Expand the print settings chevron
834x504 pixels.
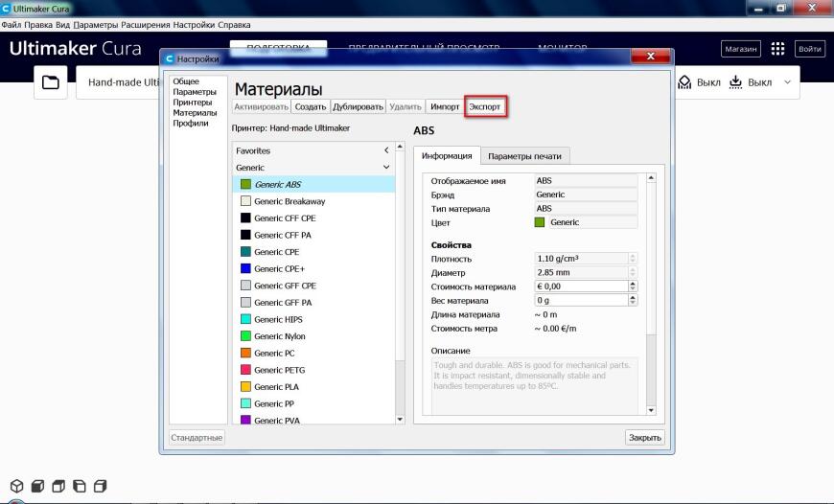coord(788,82)
